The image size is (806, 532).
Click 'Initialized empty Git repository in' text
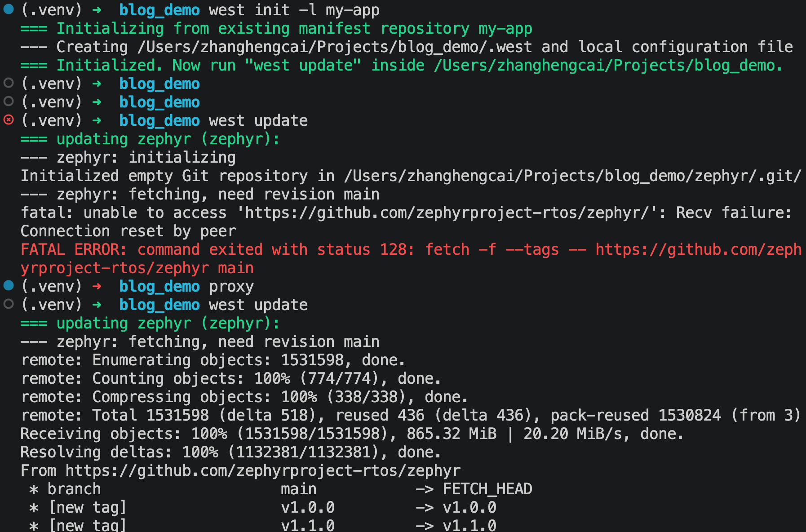pos(177,176)
